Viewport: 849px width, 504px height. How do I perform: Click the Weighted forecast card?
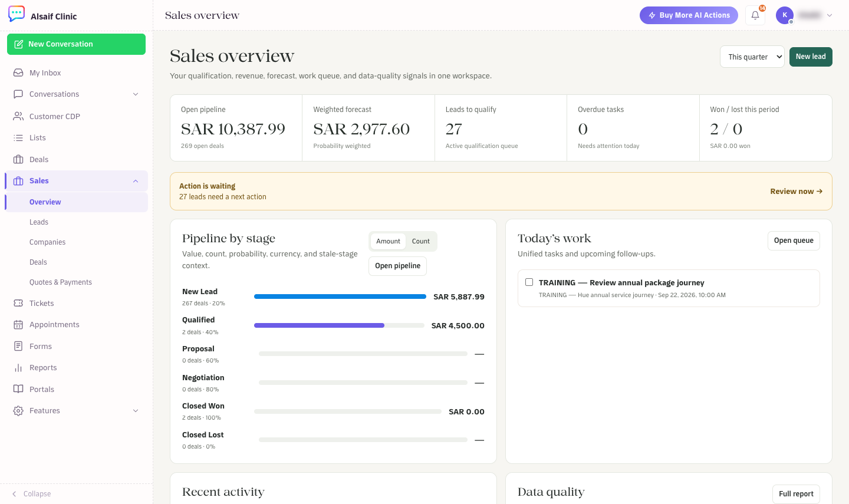(368, 128)
